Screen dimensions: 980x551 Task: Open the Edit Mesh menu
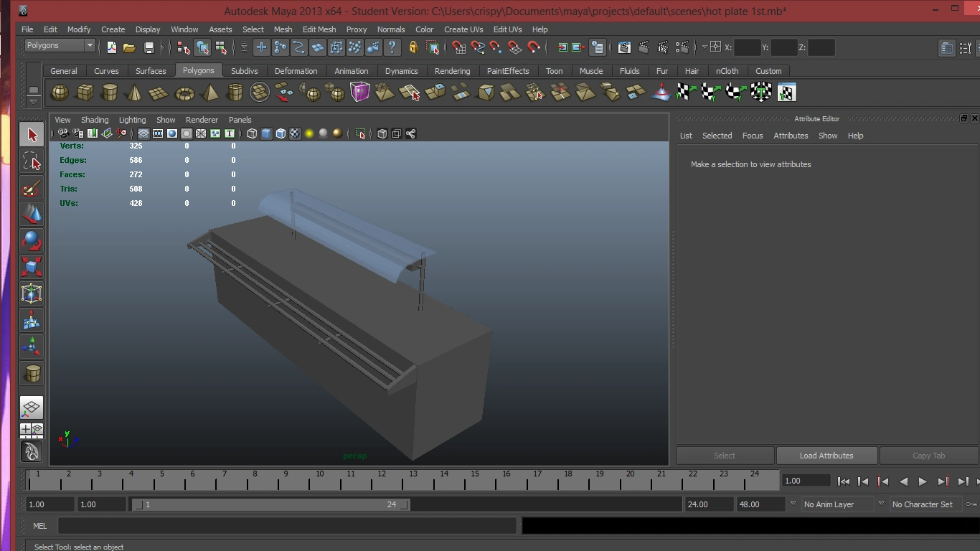[319, 29]
